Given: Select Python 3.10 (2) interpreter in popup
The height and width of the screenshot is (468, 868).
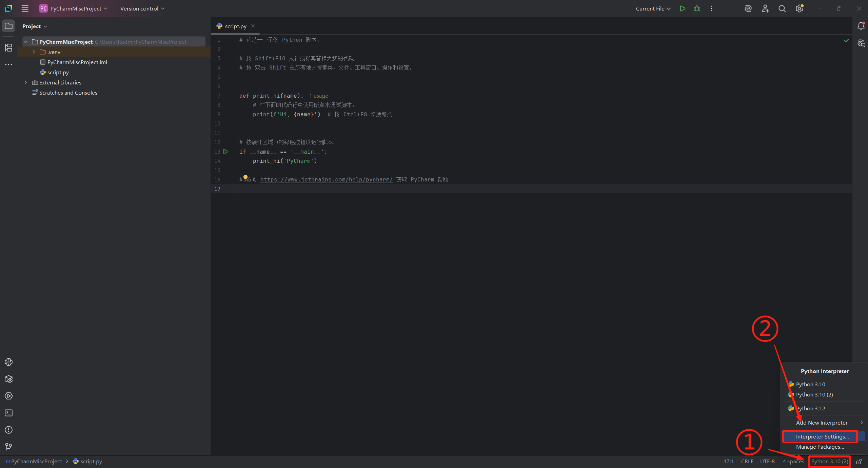Looking at the screenshot, I should (824, 394).
